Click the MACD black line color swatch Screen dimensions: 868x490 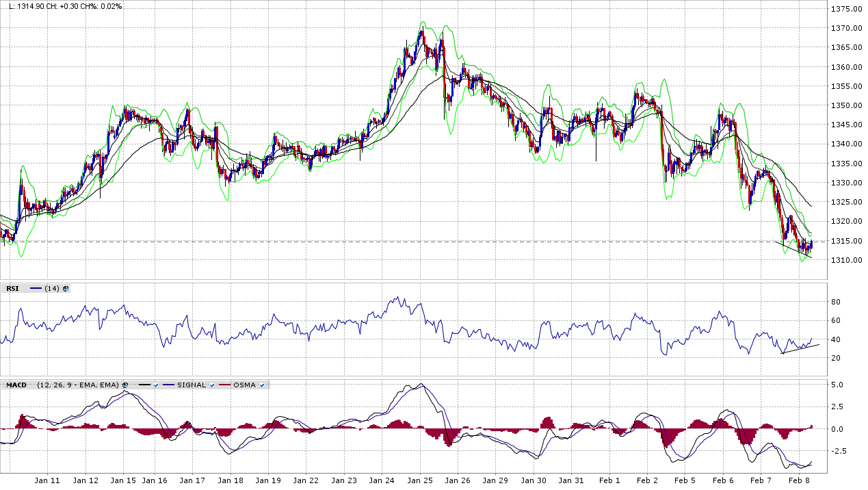[145, 385]
